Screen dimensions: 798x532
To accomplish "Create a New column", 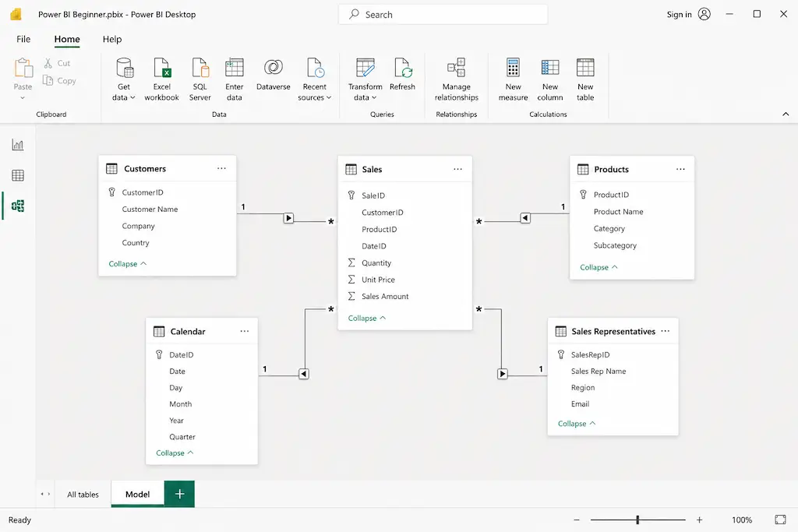I will [x=550, y=79].
